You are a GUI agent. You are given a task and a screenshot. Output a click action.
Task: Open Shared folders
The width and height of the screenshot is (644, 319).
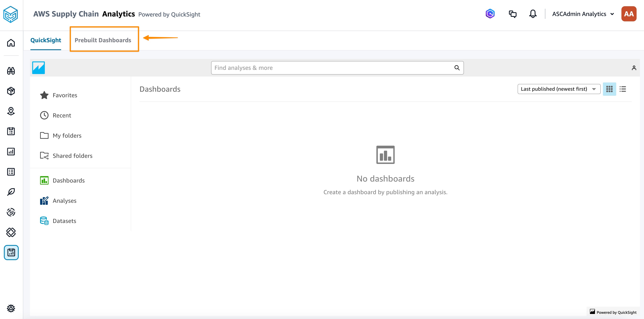point(66,156)
